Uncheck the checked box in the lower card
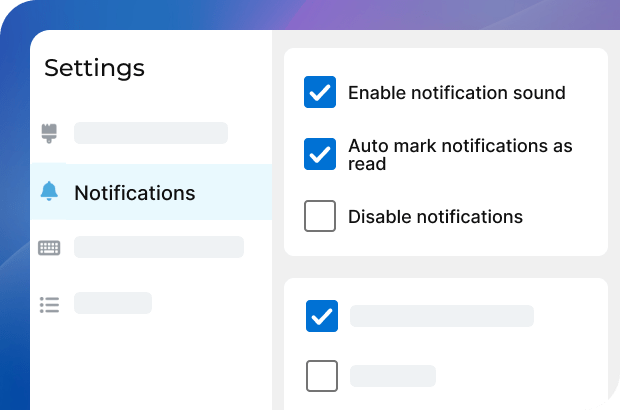The image size is (620, 410). point(322,316)
